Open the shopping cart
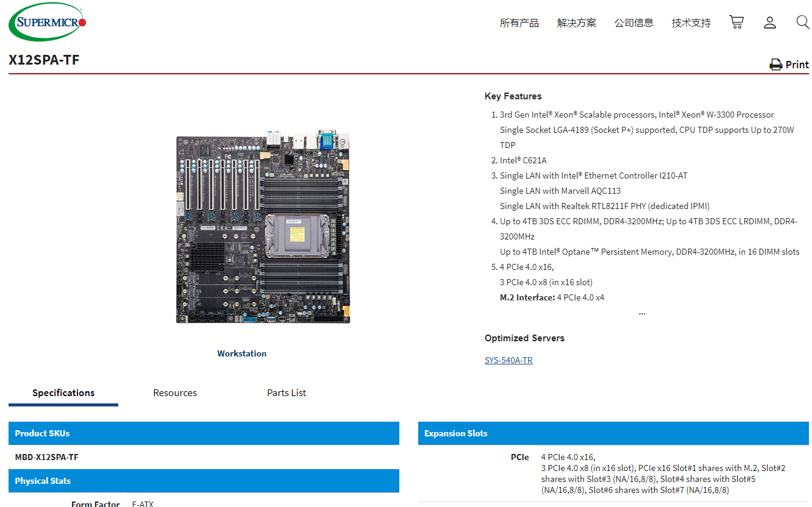Viewport: 812px width, 507px height. 736,23
